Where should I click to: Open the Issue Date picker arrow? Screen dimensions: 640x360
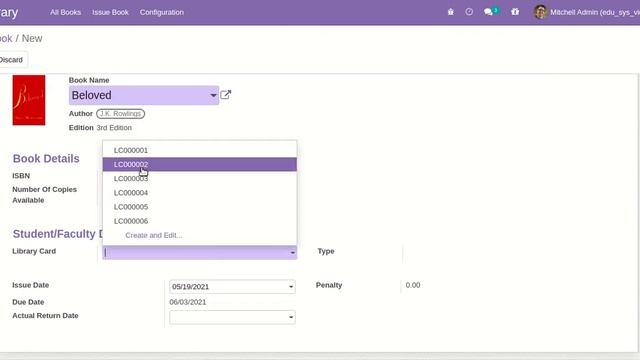tap(291, 287)
